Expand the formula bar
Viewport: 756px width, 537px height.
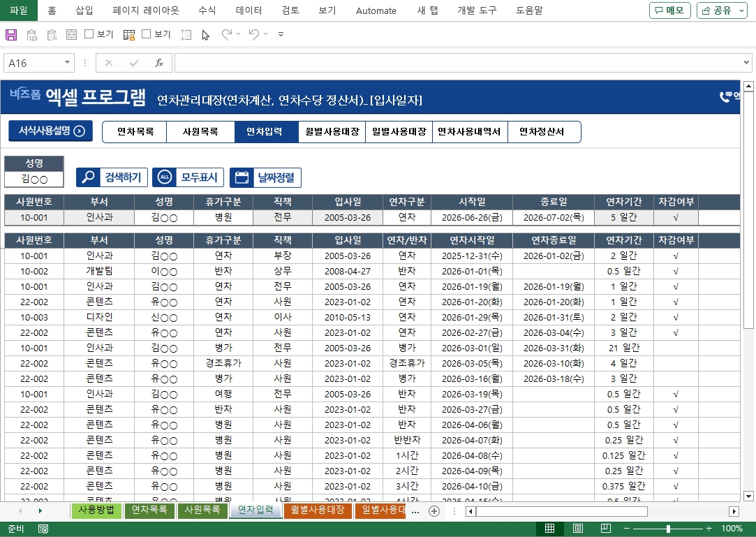[747, 63]
